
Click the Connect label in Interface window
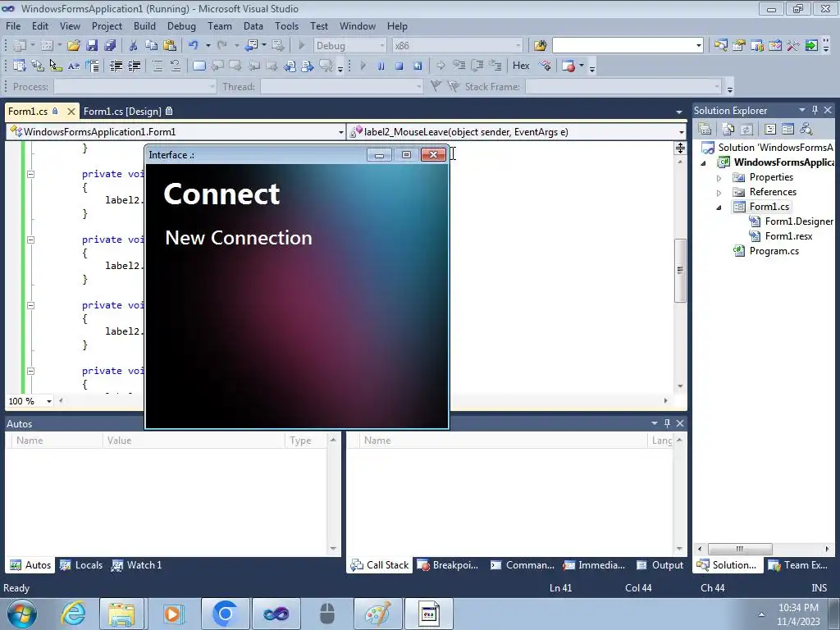point(221,194)
